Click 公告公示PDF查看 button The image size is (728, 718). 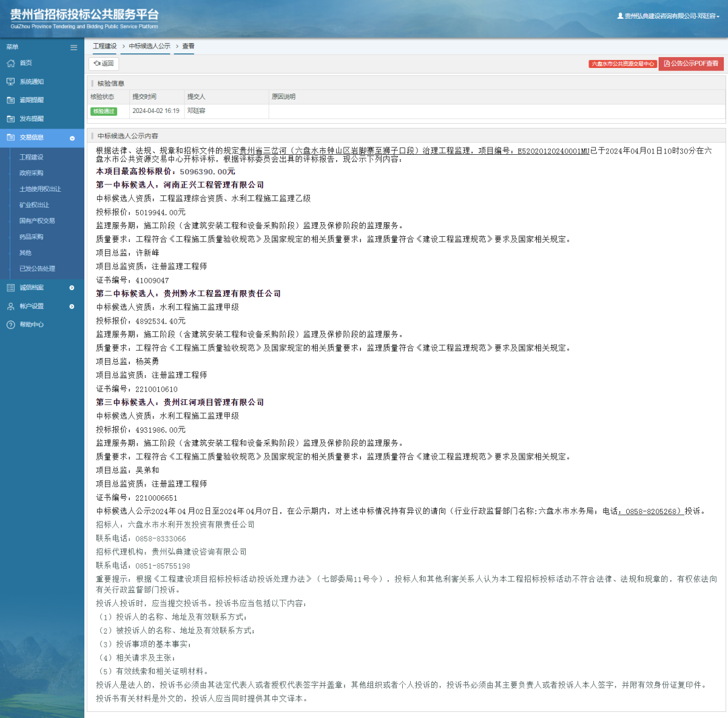tap(691, 63)
